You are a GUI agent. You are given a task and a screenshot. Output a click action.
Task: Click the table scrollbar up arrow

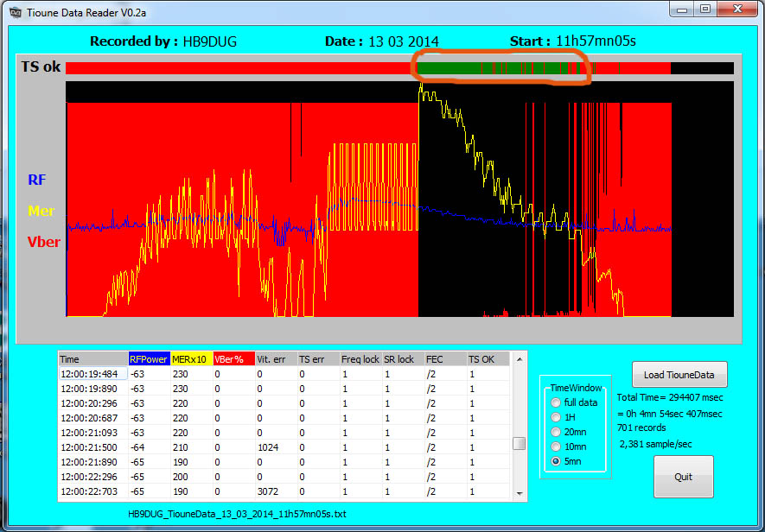coord(520,358)
